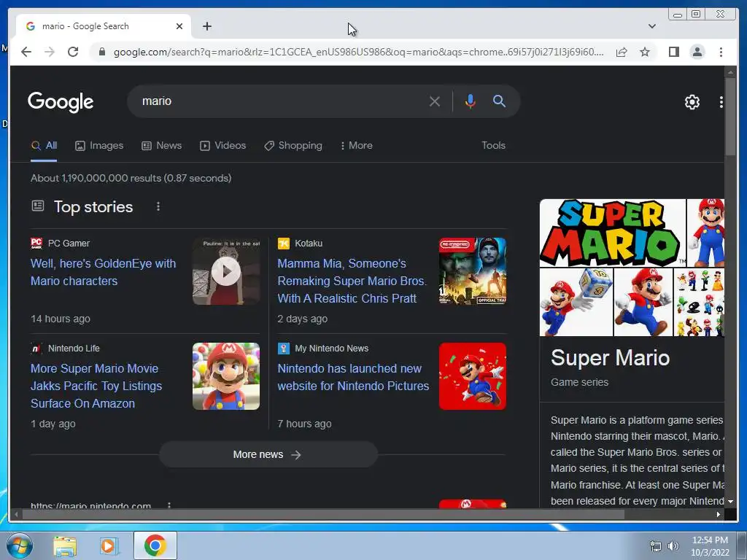This screenshot has width=747, height=560.
Task: Go back with the browser back arrow
Action: [x=26, y=52]
